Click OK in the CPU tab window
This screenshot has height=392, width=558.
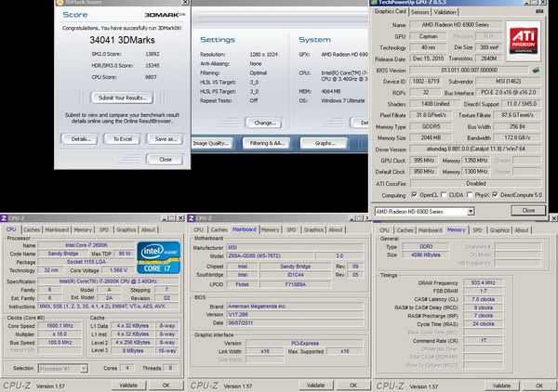pyautogui.click(x=166, y=385)
